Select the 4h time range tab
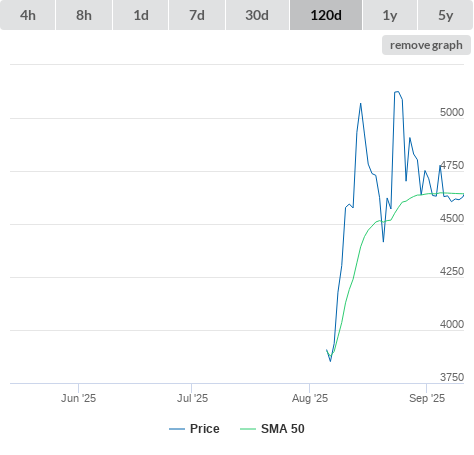This screenshot has width=474, height=455. (28, 15)
